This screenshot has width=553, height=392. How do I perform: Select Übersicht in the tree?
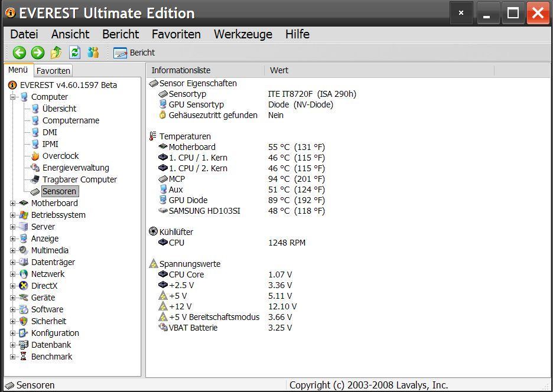coord(59,109)
